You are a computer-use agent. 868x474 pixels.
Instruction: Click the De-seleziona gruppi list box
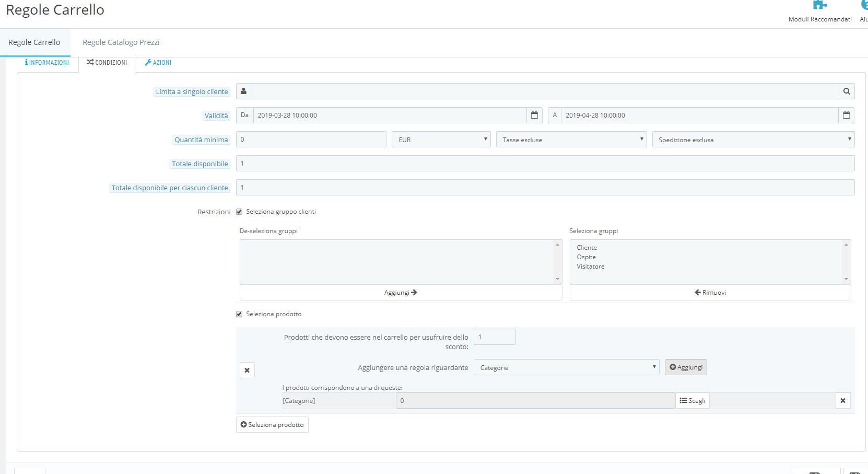click(401, 262)
